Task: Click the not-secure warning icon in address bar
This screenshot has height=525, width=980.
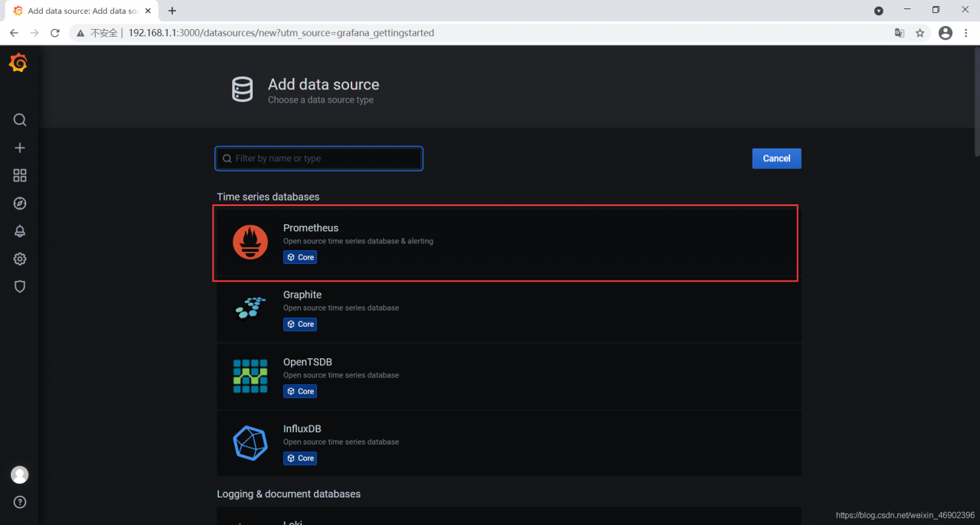Action: click(x=81, y=33)
